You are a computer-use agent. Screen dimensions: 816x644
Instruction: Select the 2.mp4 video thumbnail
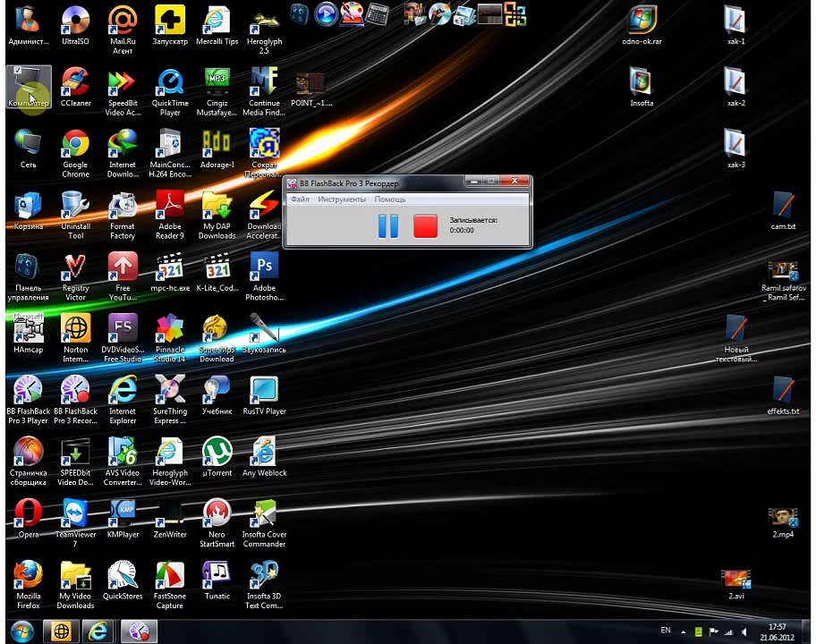point(783,522)
